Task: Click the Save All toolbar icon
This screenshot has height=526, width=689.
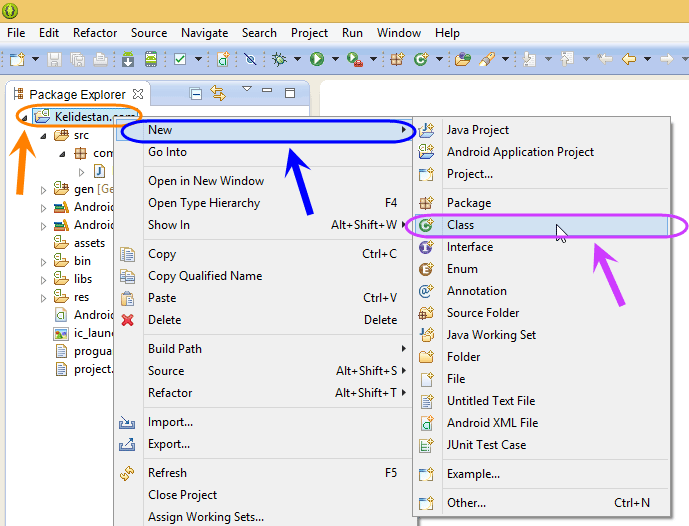Action: tap(78, 59)
